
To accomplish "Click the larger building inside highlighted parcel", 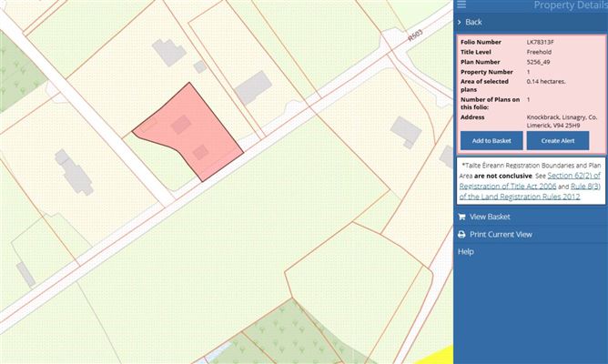I will point(182,124).
